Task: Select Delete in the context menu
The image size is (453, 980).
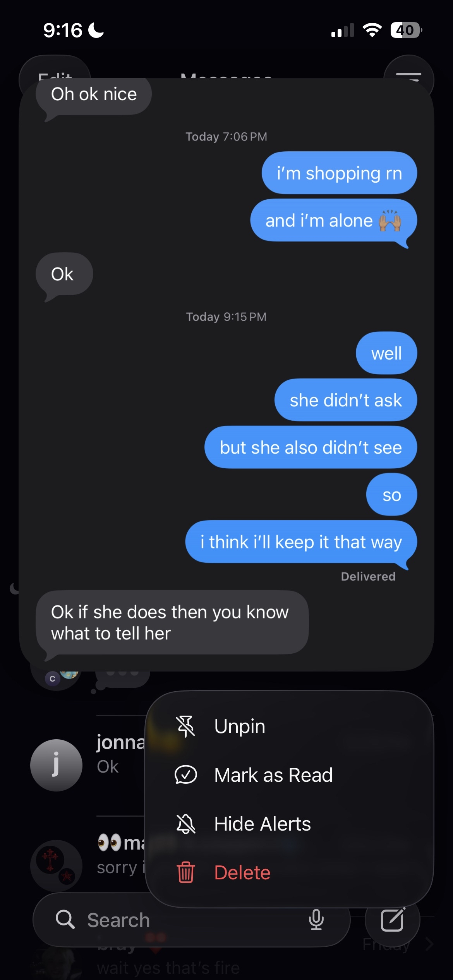Action: point(289,872)
